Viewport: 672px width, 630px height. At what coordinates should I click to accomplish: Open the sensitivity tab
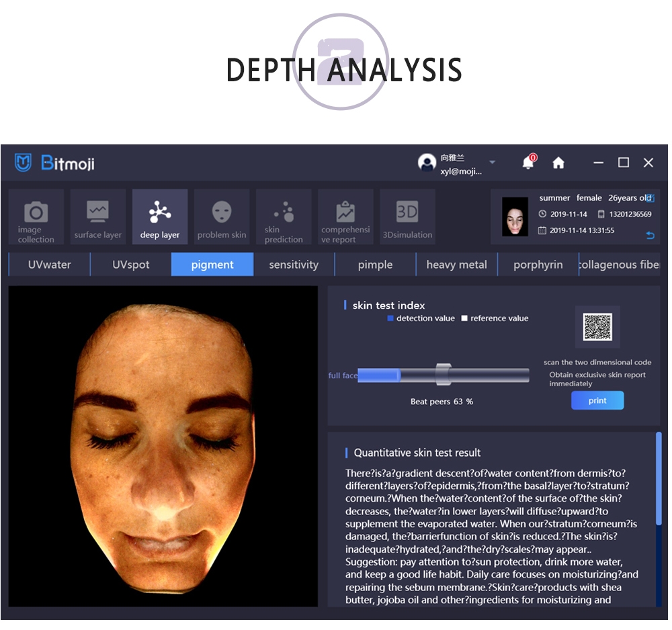coord(294,265)
